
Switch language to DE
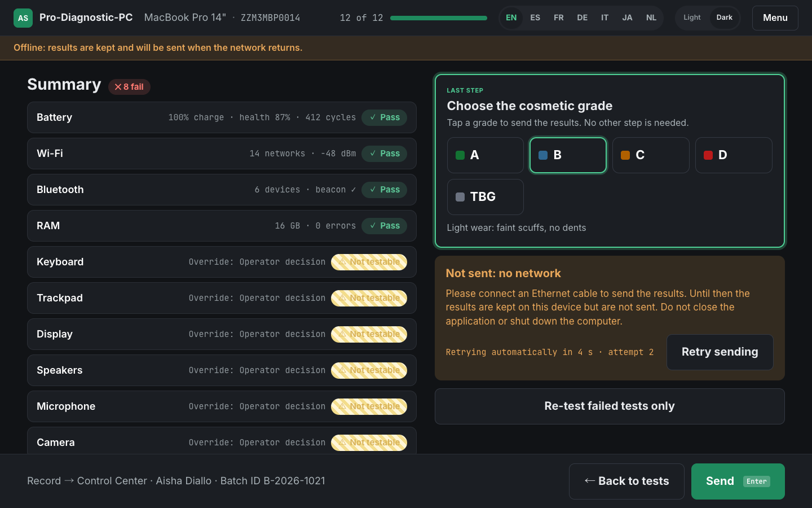click(582, 17)
